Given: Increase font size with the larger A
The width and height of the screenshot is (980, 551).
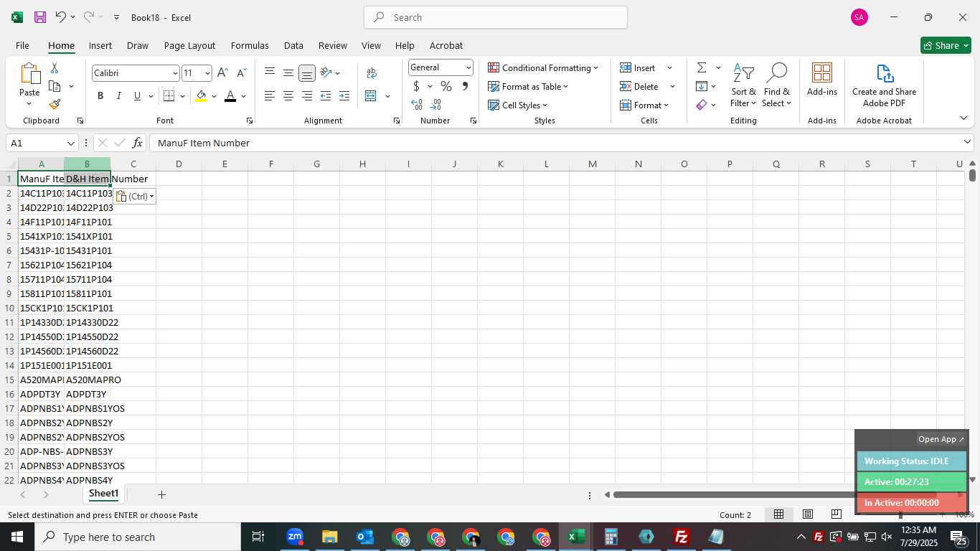Looking at the screenshot, I should click(x=222, y=73).
